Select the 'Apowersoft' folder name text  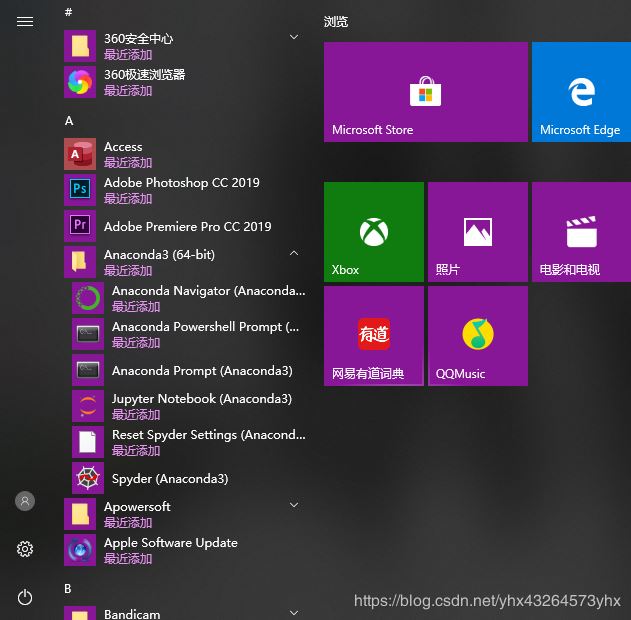pos(137,507)
